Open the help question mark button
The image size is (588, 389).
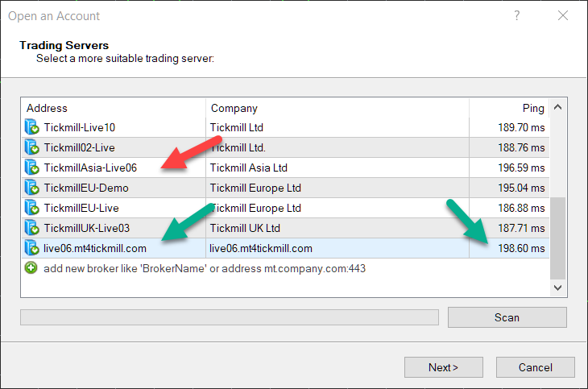(517, 15)
